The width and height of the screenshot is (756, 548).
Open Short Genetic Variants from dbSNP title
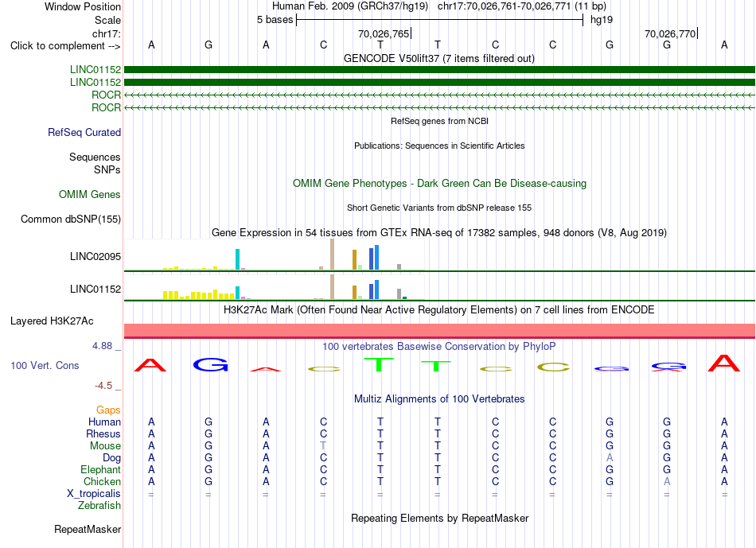[439, 208]
